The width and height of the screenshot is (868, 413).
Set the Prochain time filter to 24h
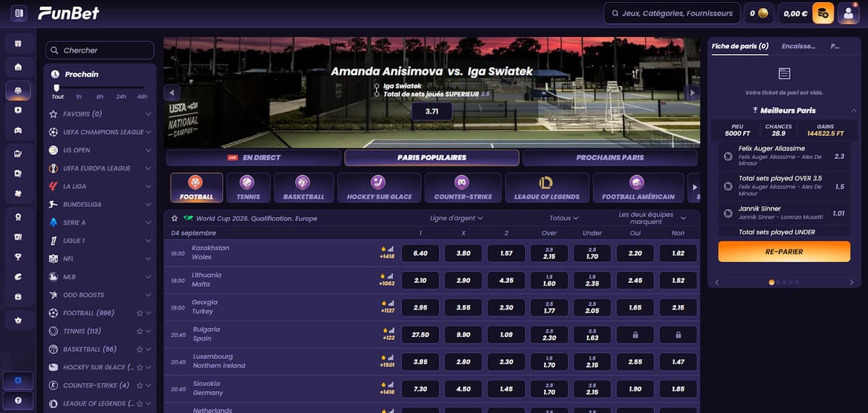click(x=121, y=96)
